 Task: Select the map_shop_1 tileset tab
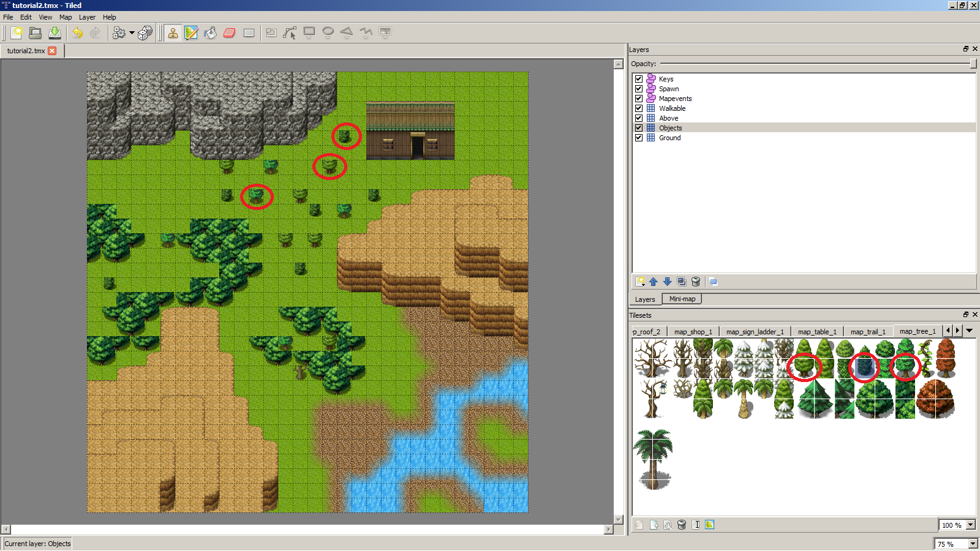[693, 332]
